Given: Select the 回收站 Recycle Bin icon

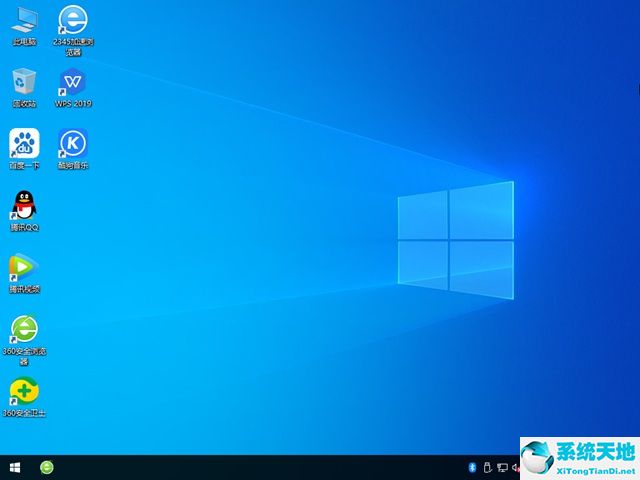Looking at the screenshot, I should [x=24, y=84].
